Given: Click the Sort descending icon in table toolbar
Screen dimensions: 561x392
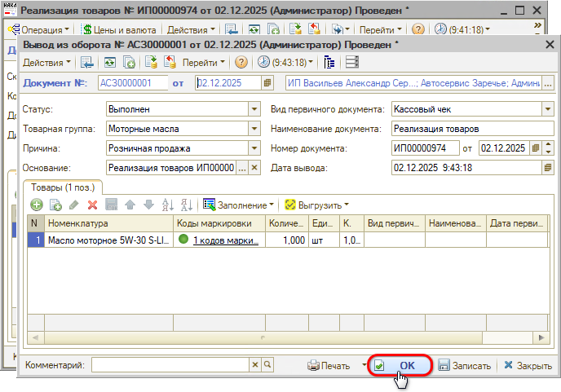Looking at the screenshot, I should [x=187, y=205].
